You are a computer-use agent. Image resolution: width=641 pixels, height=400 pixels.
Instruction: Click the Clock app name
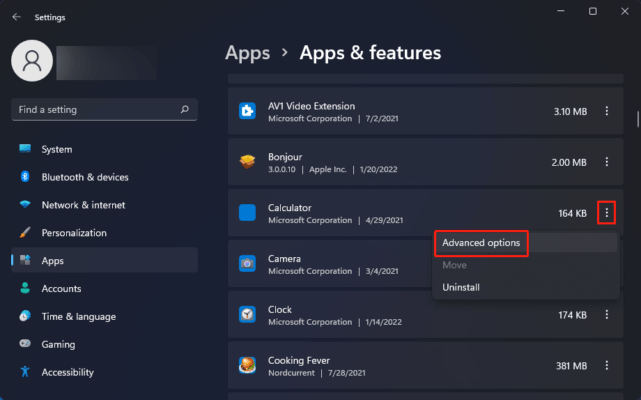(x=280, y=310)
